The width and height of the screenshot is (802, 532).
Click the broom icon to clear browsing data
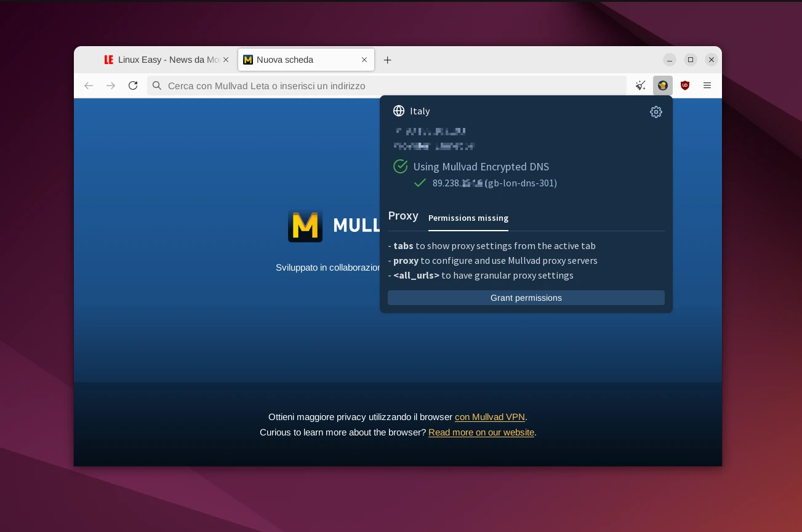click(641, 85)
